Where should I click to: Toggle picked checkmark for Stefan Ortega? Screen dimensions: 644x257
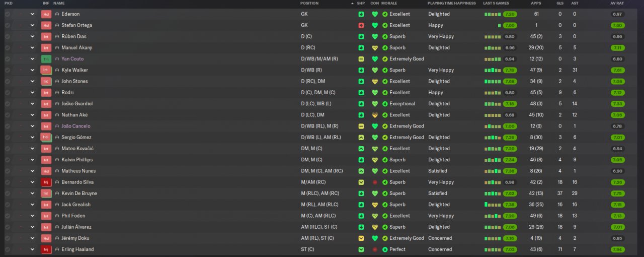click(x=7, y=25)
